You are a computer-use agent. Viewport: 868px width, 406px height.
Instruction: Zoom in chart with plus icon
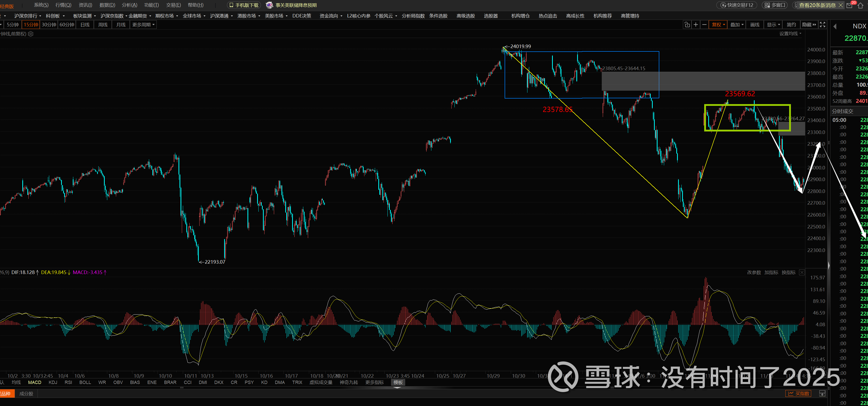click(696, 25)
